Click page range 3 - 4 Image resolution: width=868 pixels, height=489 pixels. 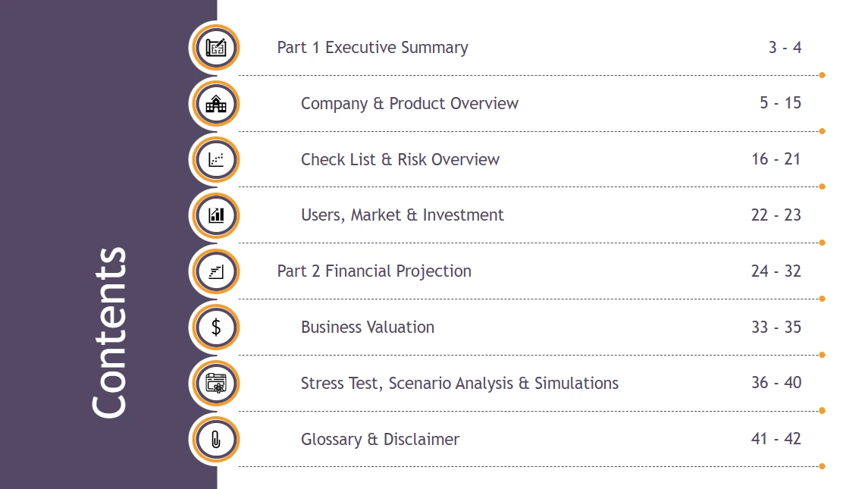(785, 48)
